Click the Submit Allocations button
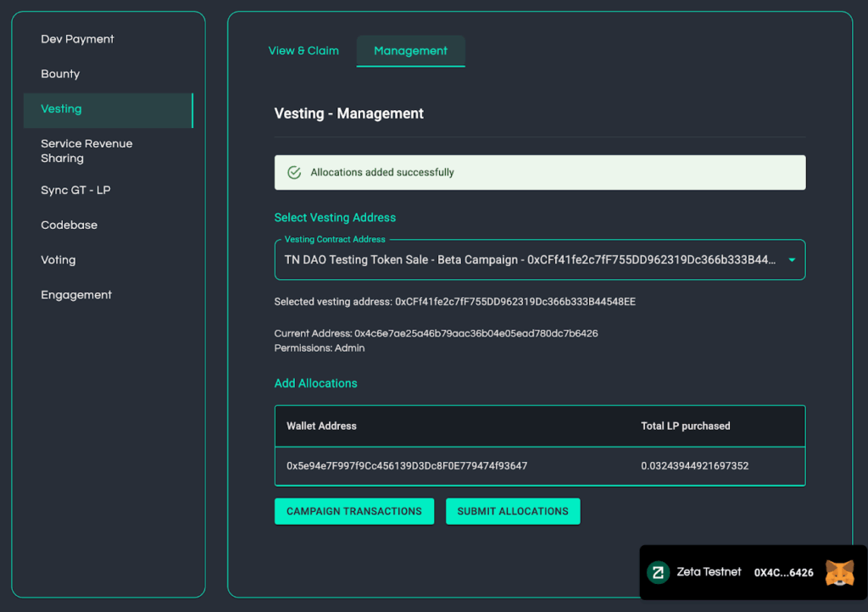This screenshot has width=868, height=612. point(513,511)
